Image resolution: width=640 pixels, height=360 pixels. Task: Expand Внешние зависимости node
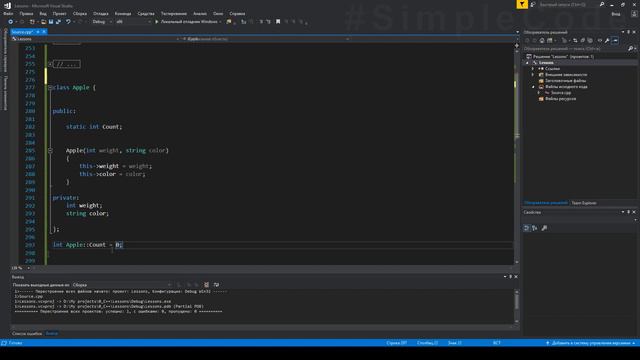(x=533, y=75)
